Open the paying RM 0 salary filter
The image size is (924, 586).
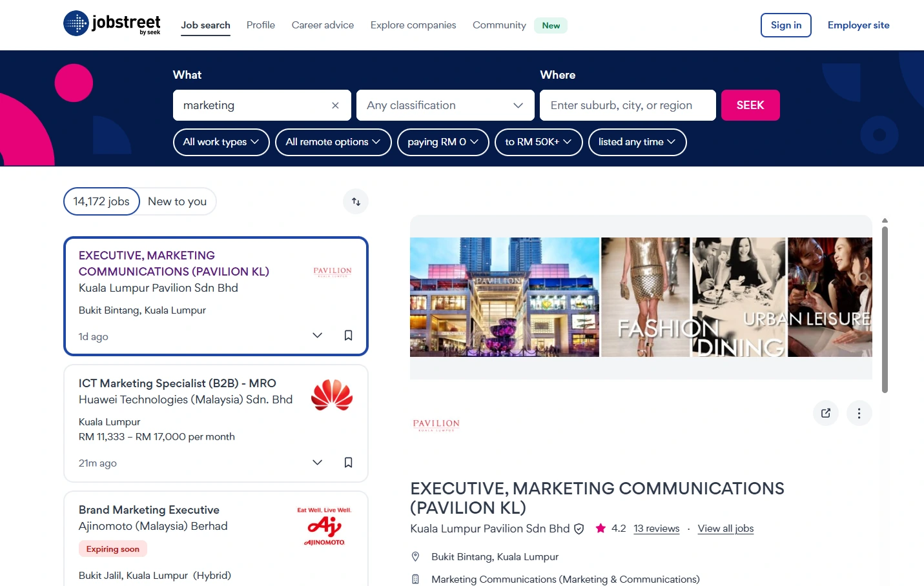443,142
